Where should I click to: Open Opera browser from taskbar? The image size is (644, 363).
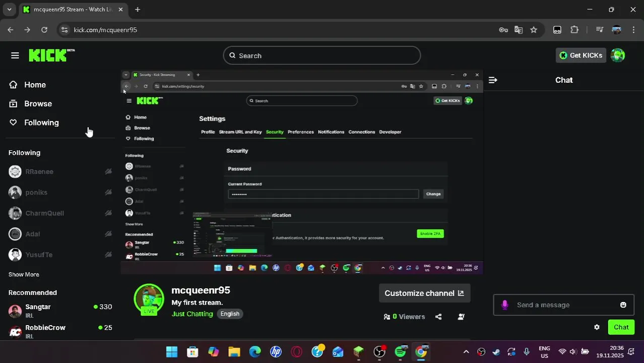tap(296, 351)
